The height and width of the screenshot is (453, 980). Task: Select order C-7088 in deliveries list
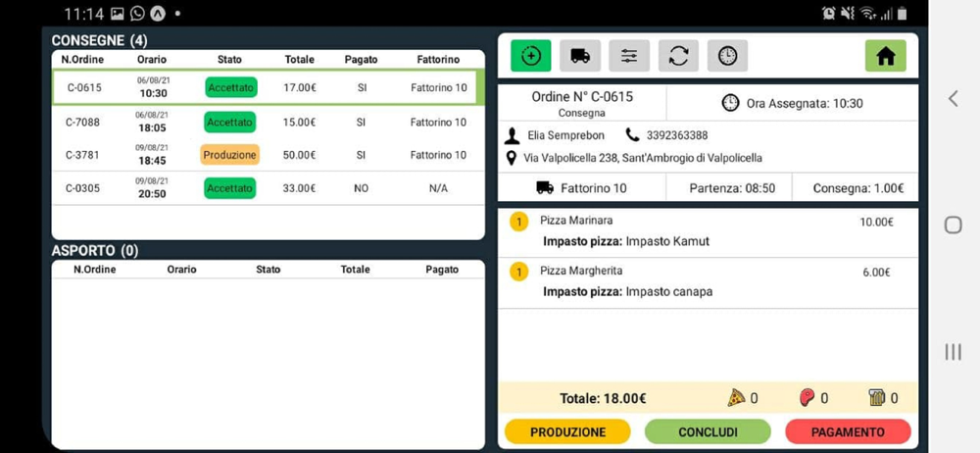click(x=269, y=122)
